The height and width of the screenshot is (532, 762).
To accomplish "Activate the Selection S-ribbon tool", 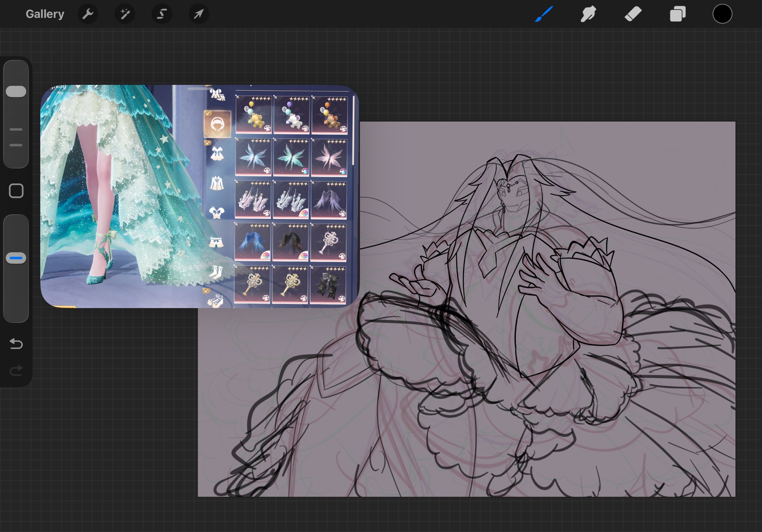I will click(x=162, y=14).
